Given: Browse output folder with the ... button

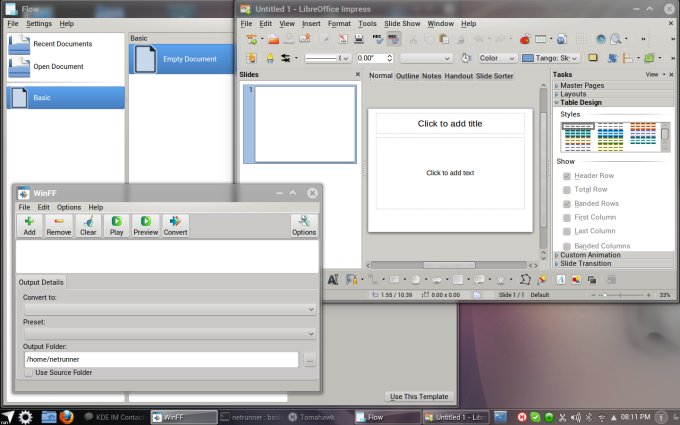Looking at the screenshot, I should 310,359.
